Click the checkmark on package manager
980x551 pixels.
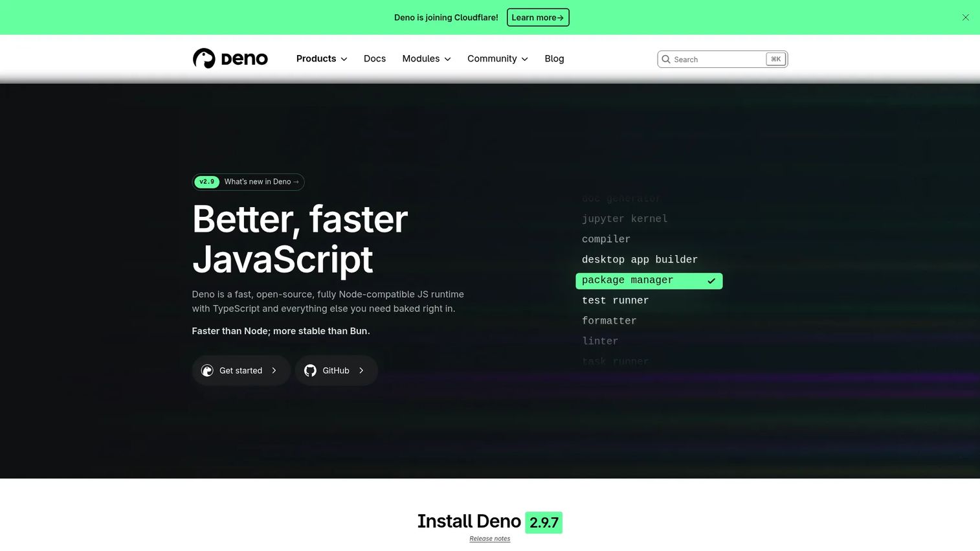(x=711, y=281)
